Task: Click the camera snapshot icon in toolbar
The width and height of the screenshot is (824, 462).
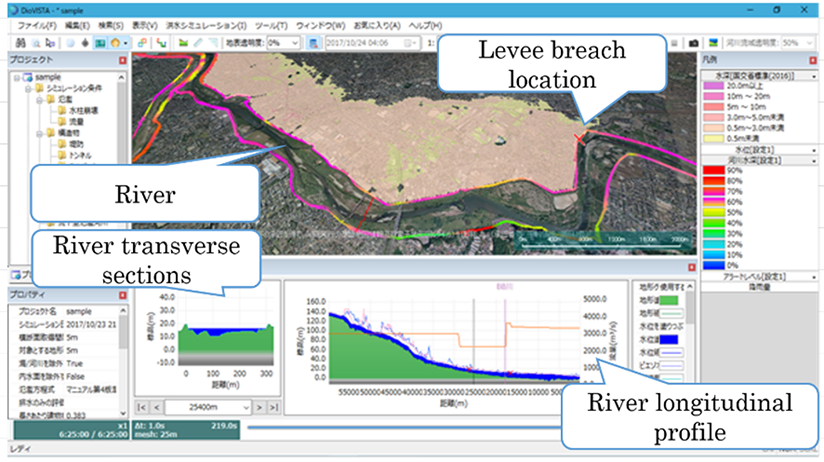Action: [693, 44]
